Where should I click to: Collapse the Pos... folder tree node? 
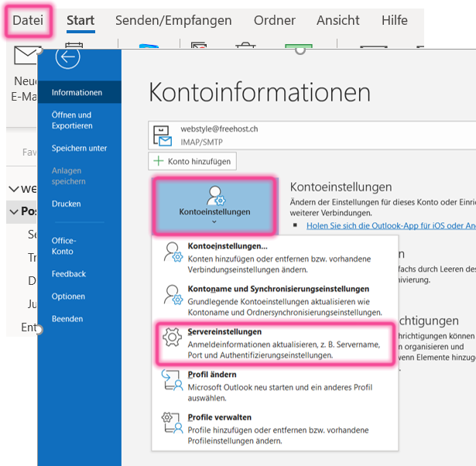coord(13,211)
